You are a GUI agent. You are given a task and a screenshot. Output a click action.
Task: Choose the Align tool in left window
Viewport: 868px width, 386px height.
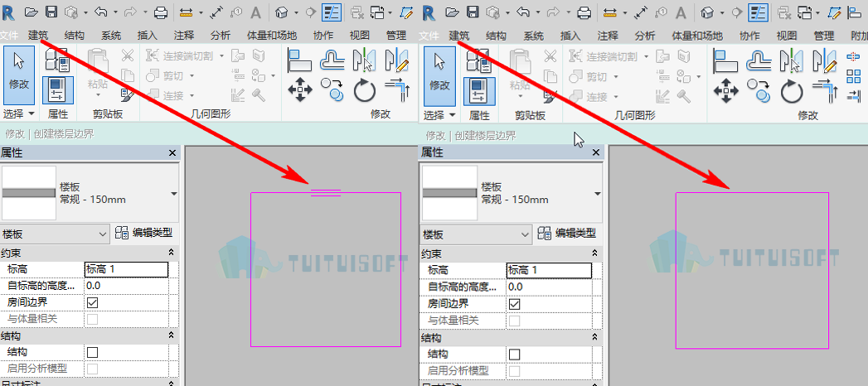tap(299, 60)
